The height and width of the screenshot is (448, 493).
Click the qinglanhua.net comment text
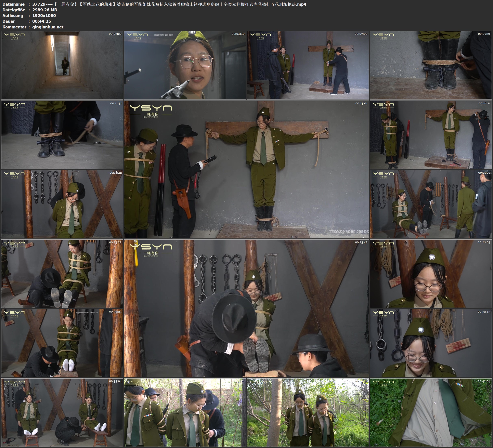[48, 27]
